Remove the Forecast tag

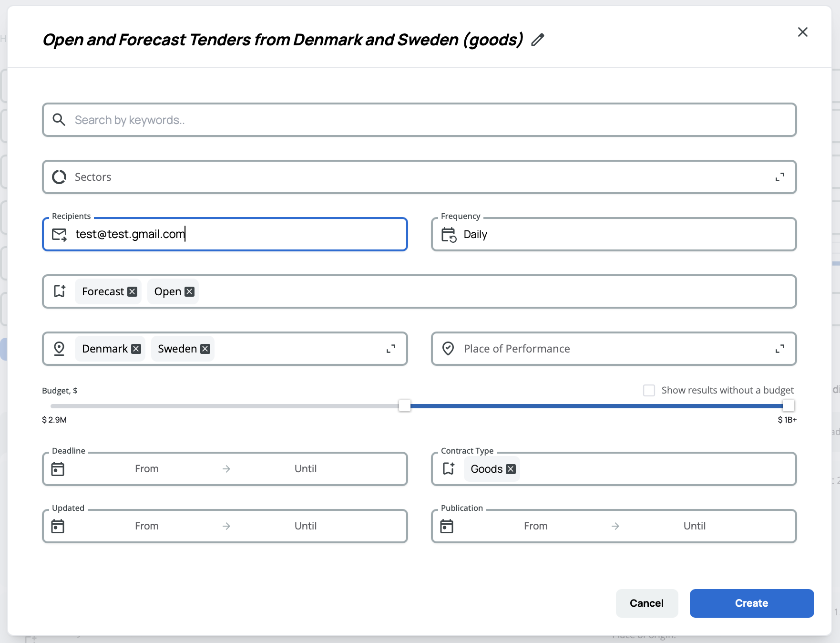coord(133,291)
